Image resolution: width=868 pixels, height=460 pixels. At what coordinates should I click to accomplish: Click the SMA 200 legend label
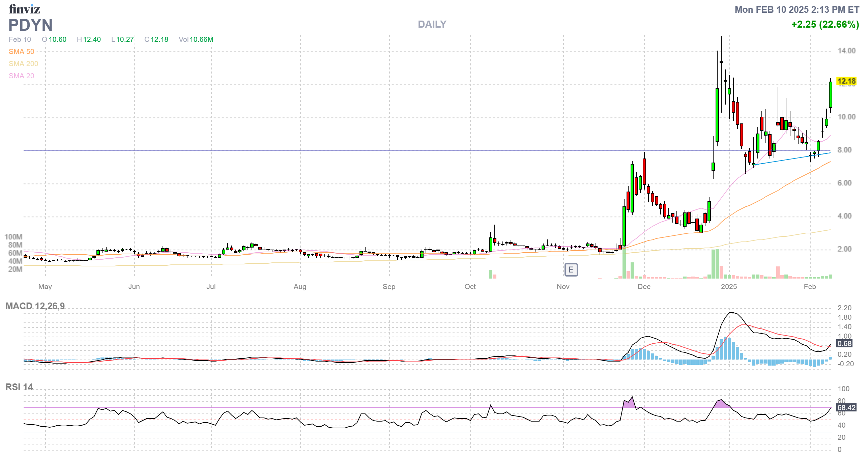[x=23, y=64]
